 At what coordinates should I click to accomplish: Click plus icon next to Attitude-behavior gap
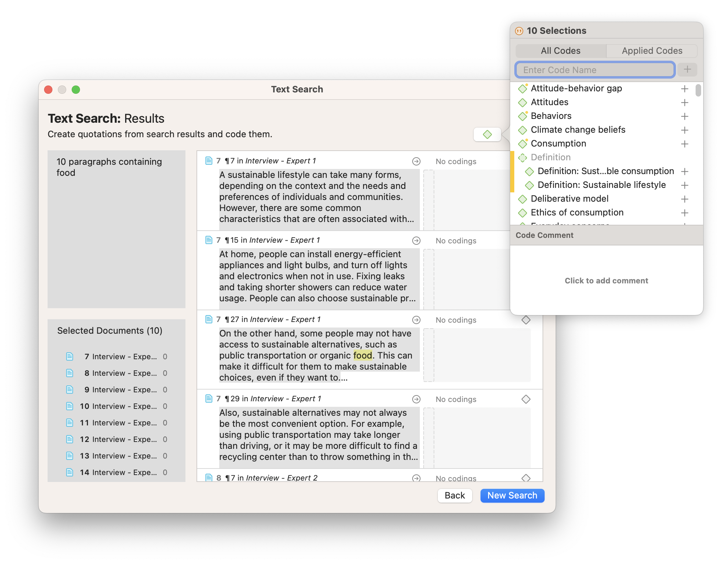point(685,89)
